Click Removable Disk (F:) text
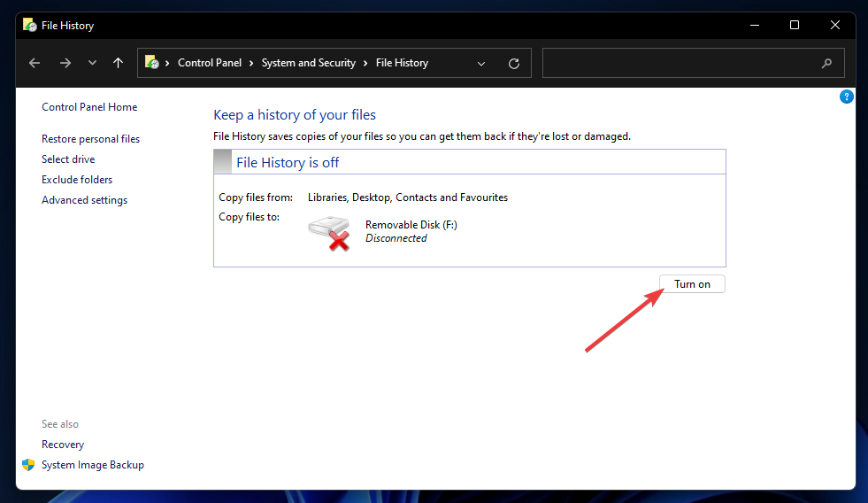The image size is (868, 503). (x=411, y=225)
